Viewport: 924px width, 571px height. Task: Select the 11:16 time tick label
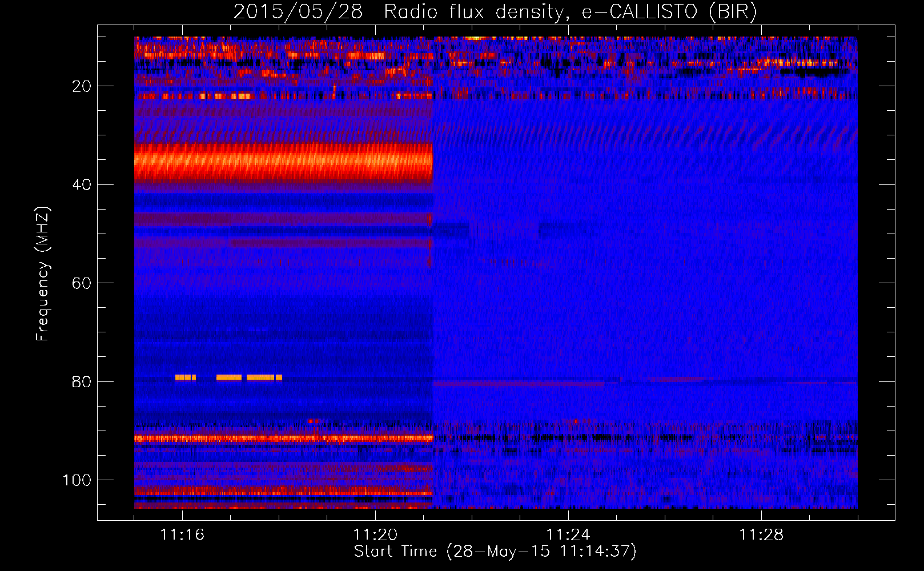[182, 535]
